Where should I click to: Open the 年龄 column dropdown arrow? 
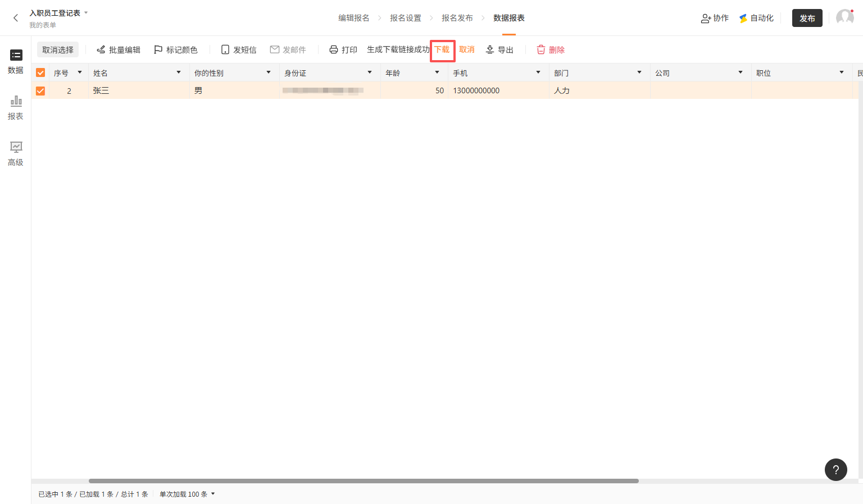click(437, 72)
